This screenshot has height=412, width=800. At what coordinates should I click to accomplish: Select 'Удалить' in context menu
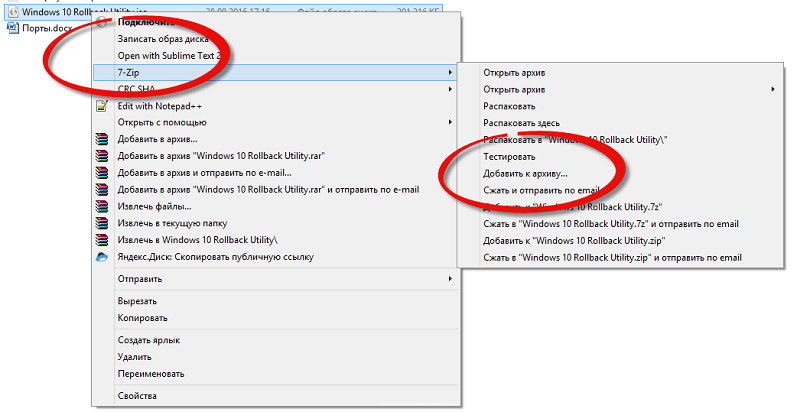click(x=135, y=357)
